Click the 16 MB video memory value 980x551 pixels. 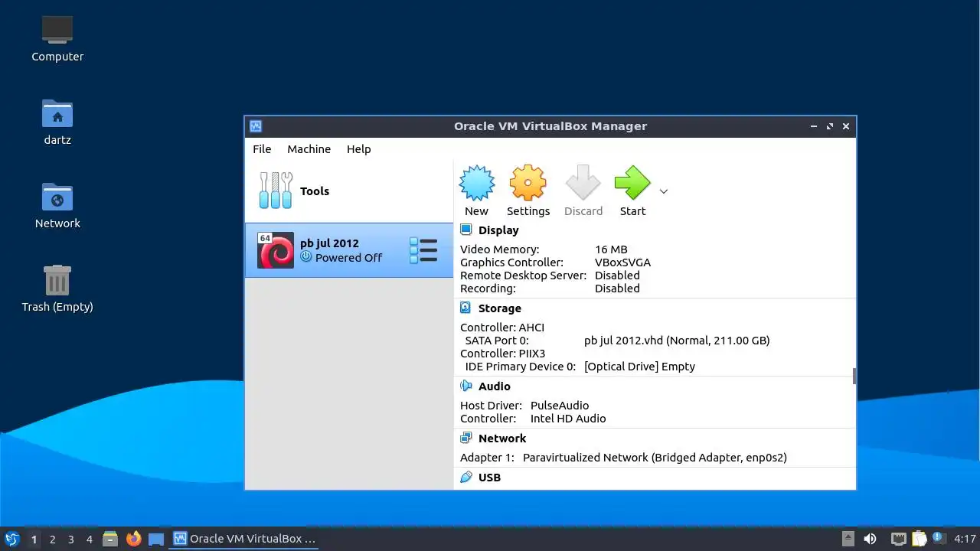click(x=611, y=249)
